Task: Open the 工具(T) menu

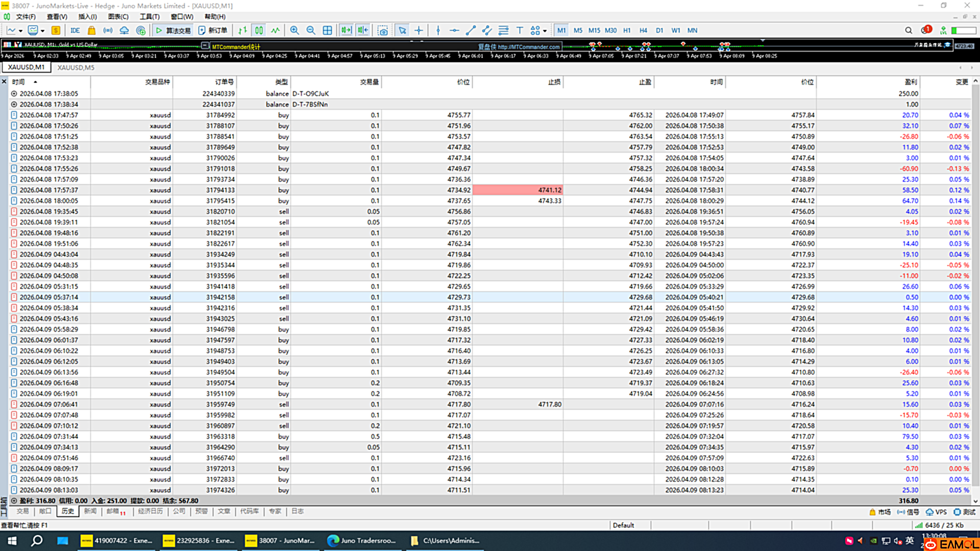Action: (x=150, y=17)
